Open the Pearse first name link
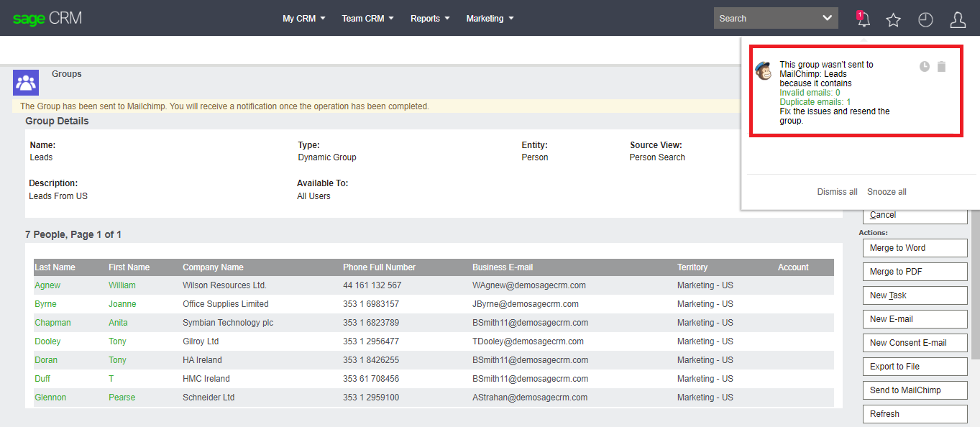The image size is (980, 427). click(122, 398)
